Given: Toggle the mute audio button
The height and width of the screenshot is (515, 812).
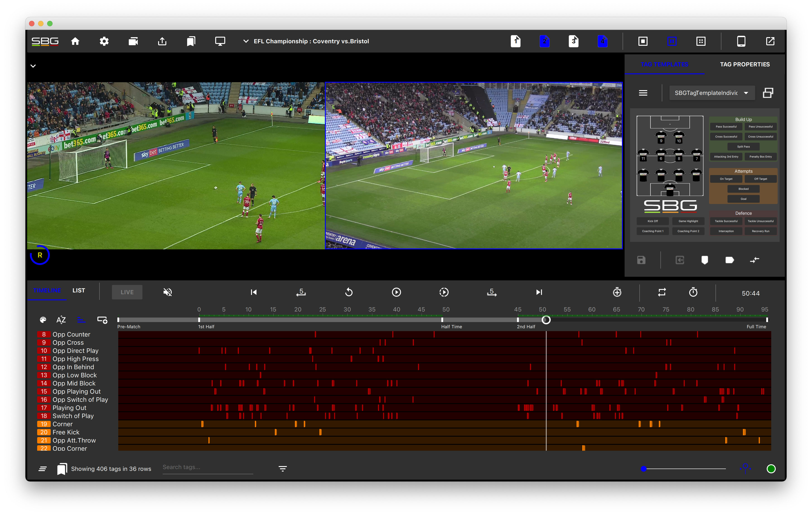Looking at the screenshot, I should click(168, 292).
